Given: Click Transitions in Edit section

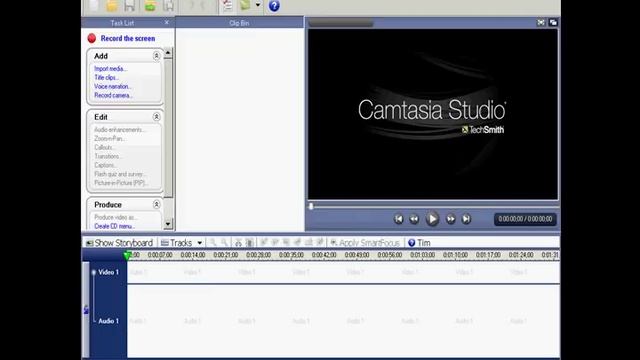Looking at the screenshot, I should pos(108,156).
